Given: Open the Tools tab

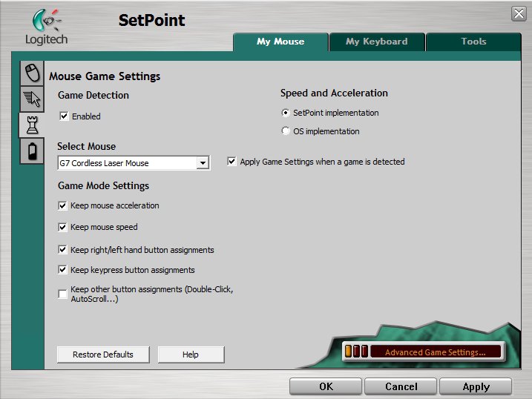Looking at the screenshot, I should (473, 42).
